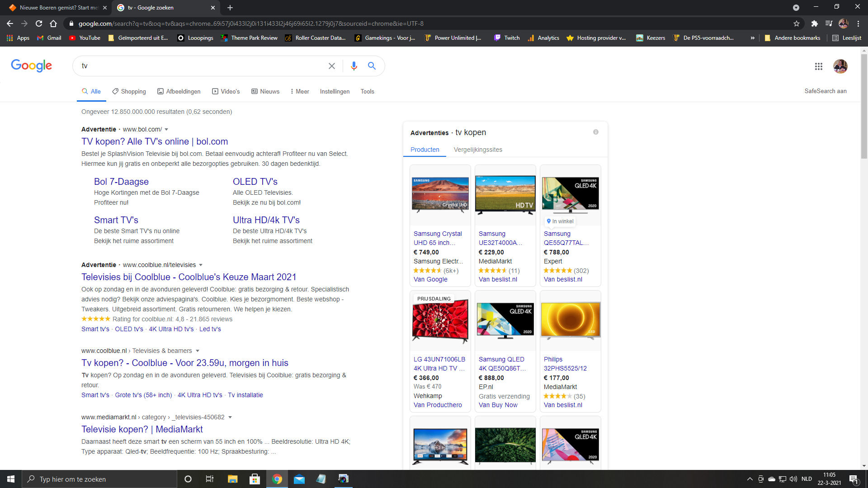This screenshot has width=868, height=488.
Task: Open the Apps bookmarks shortcut
Action: 18,38
